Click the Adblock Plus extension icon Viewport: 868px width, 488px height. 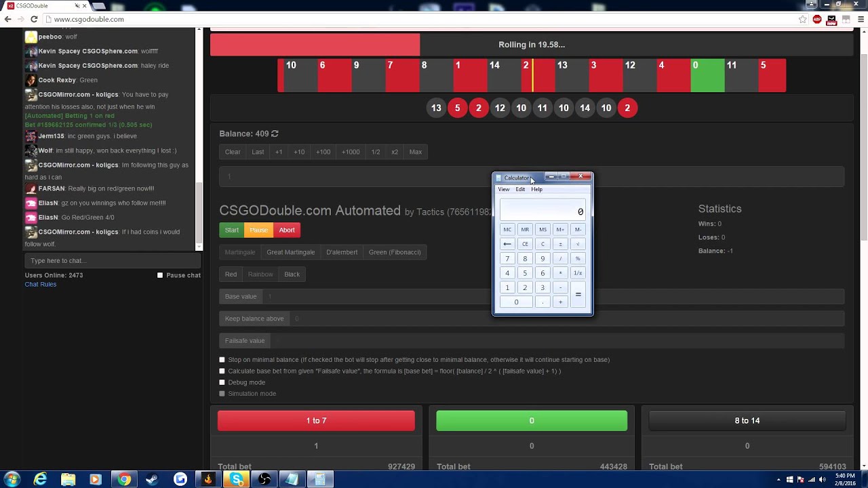tap(817, 20)
